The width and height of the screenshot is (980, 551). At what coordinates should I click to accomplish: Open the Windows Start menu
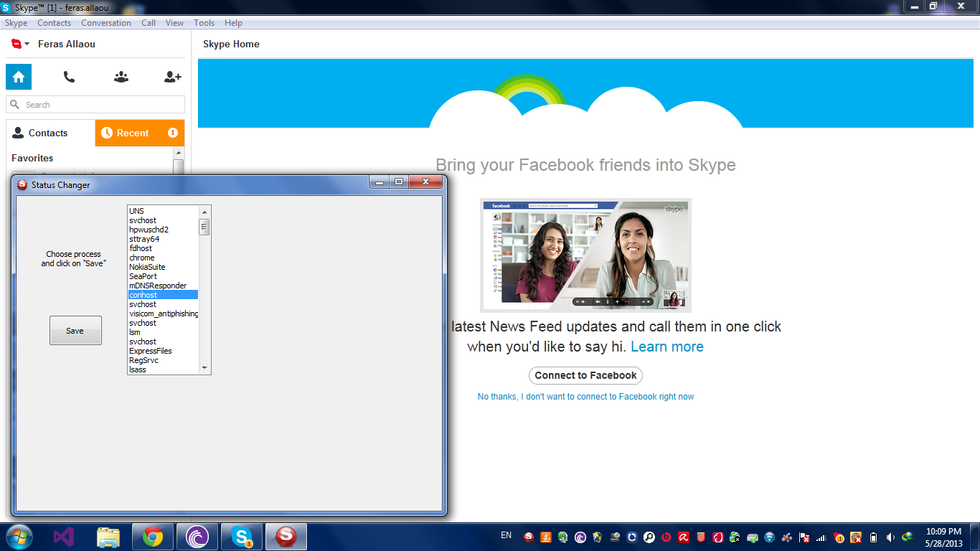(x=18, y=537)
